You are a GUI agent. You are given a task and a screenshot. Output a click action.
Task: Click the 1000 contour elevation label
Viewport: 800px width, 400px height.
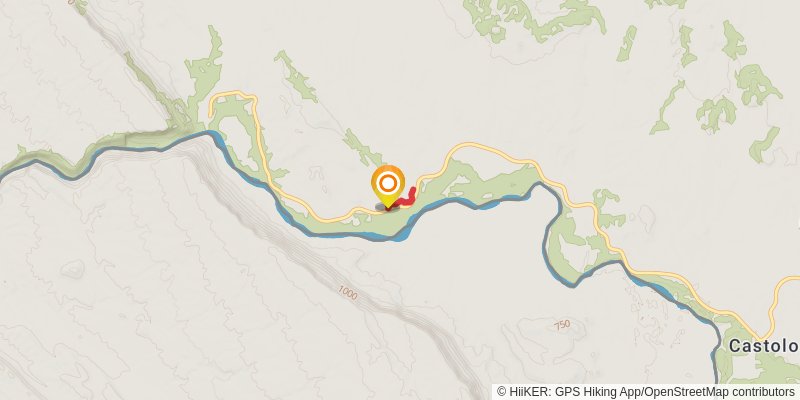[347, 292]
